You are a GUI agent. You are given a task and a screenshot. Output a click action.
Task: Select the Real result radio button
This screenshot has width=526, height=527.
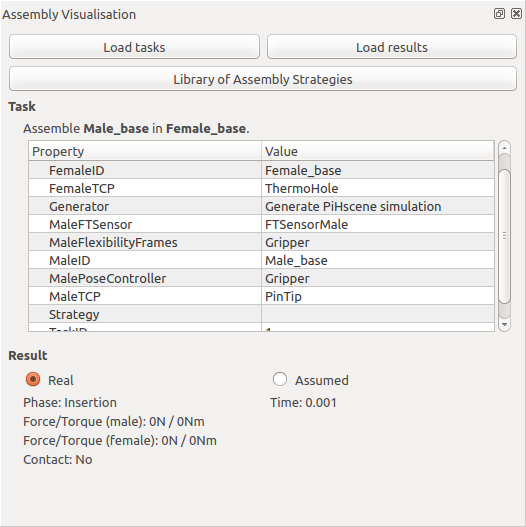pos(33,379)
